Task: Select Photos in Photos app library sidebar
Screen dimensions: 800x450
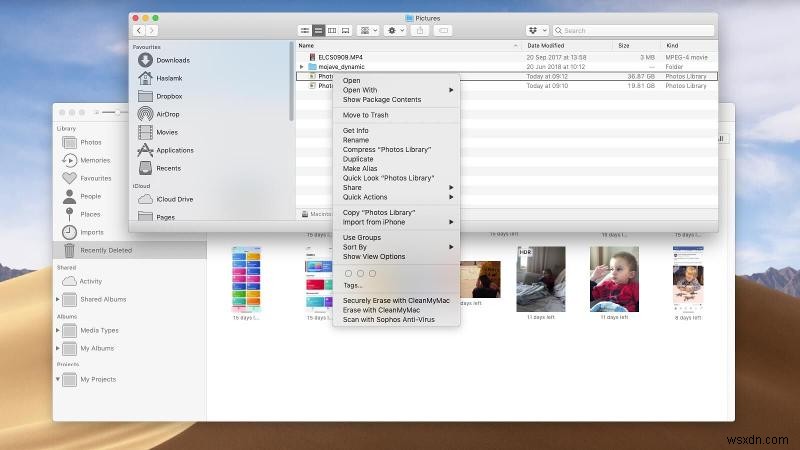Action: coord(91,142)
